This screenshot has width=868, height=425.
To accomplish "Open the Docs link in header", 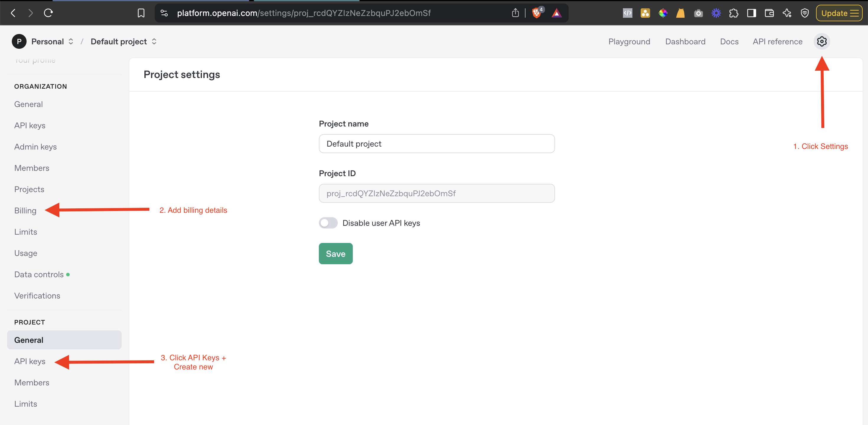I will (729, 41).
